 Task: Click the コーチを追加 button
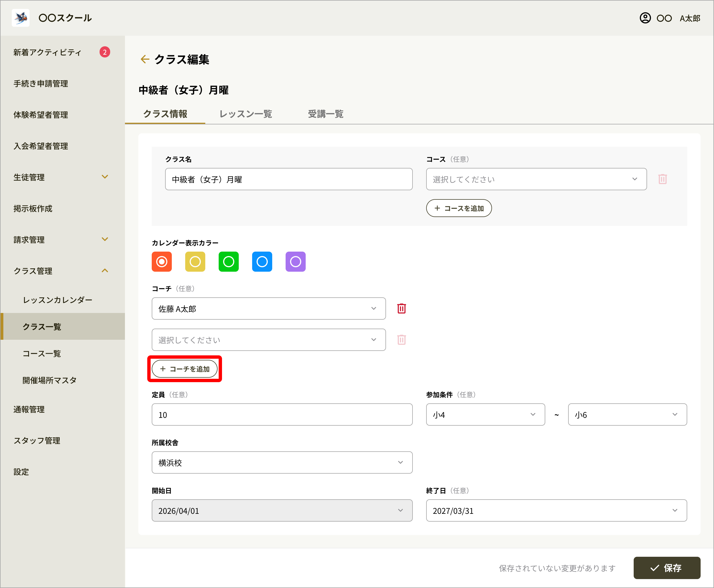[184, 368]
